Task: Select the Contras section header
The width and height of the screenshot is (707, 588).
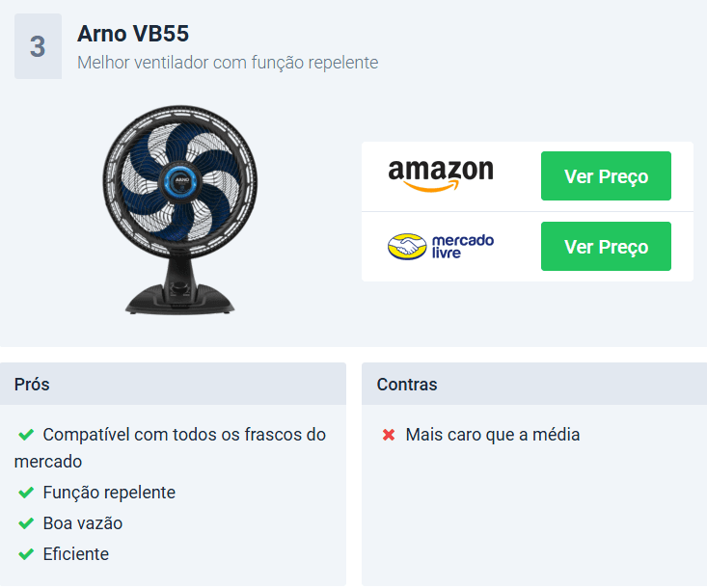Action: pyautogui.click(x=534, y=384)
